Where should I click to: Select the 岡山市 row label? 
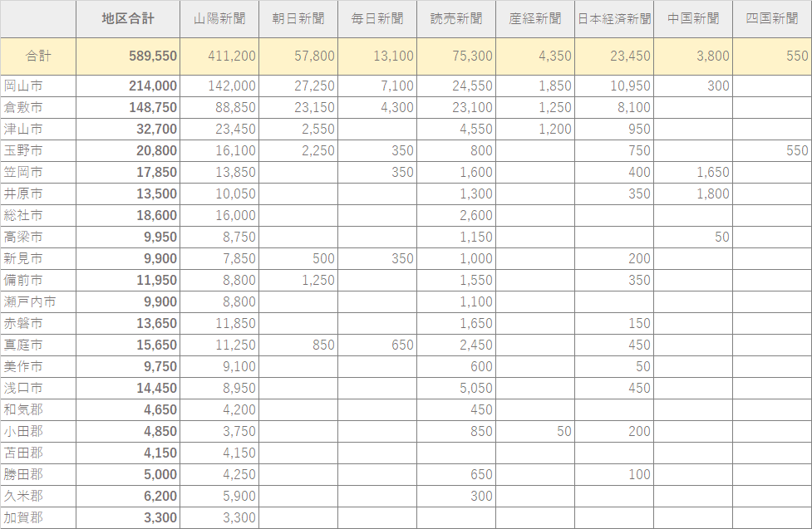[38, 86]
